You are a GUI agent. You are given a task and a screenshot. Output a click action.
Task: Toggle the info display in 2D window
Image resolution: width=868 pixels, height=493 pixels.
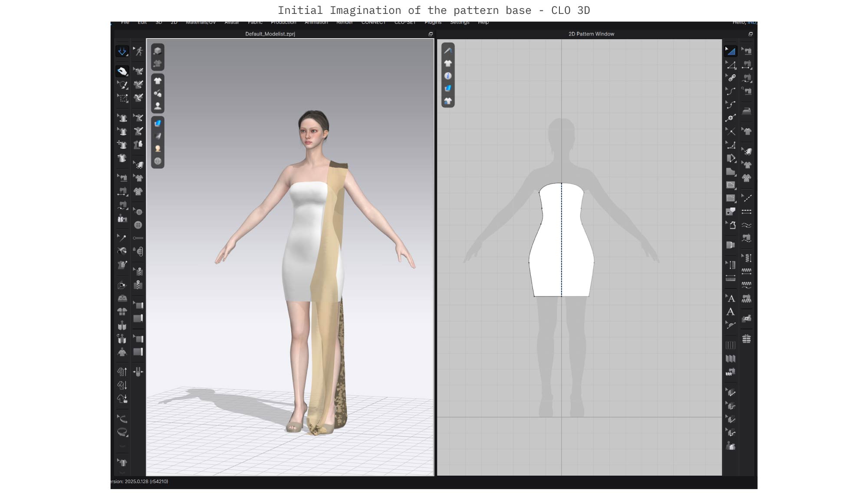coord(448,76)
